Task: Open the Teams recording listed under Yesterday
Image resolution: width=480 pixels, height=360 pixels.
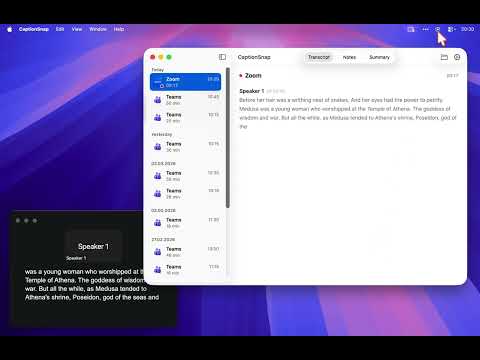Action: pos(185,147)
